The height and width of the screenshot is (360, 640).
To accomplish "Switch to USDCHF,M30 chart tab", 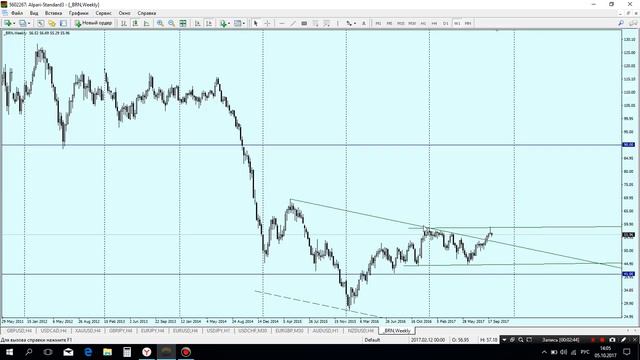I will (x=253, y=331).
